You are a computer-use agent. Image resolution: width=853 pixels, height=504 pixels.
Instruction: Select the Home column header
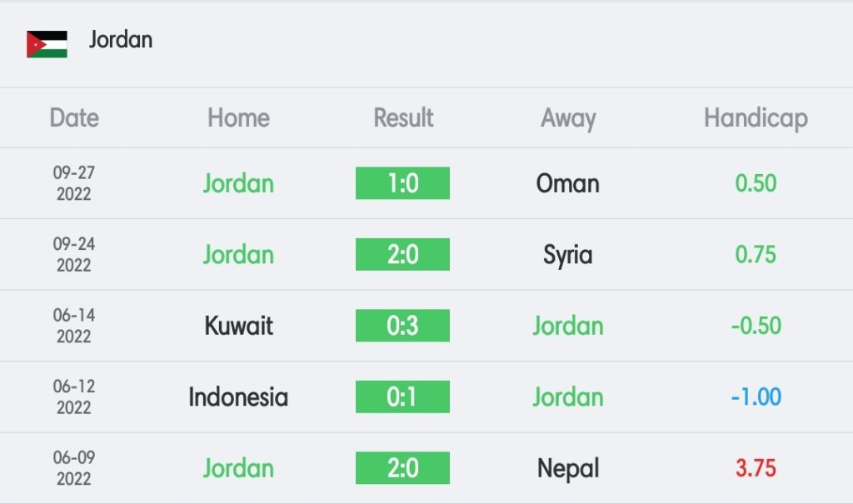238,117
